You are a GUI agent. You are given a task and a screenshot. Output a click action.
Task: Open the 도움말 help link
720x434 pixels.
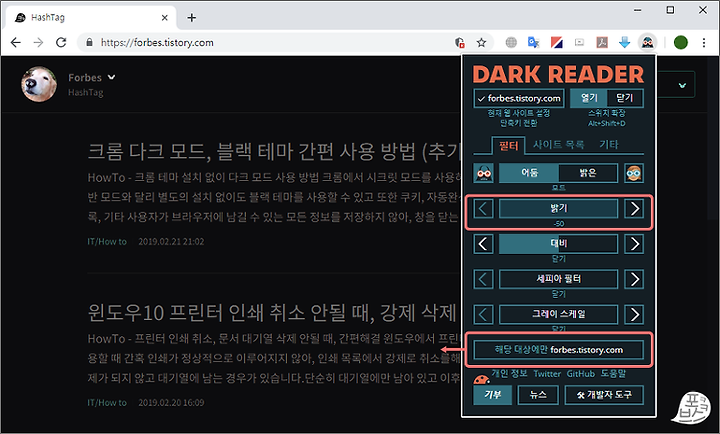613,373
